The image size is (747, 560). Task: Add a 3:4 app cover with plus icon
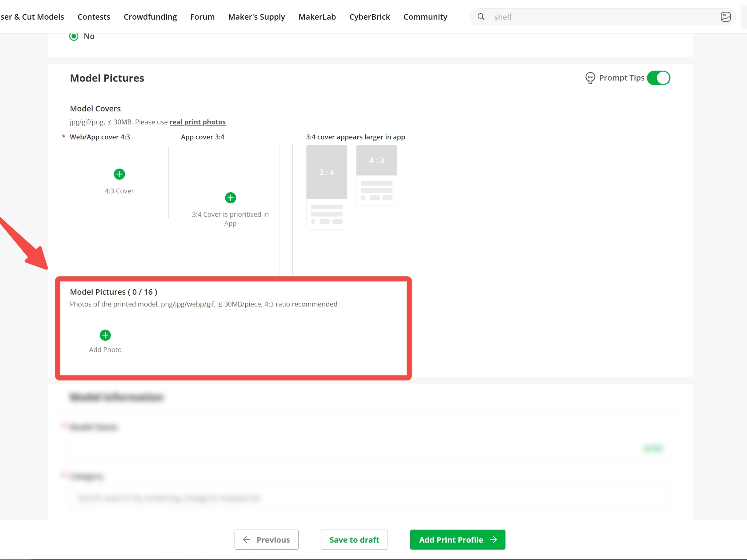coord(230,198)
